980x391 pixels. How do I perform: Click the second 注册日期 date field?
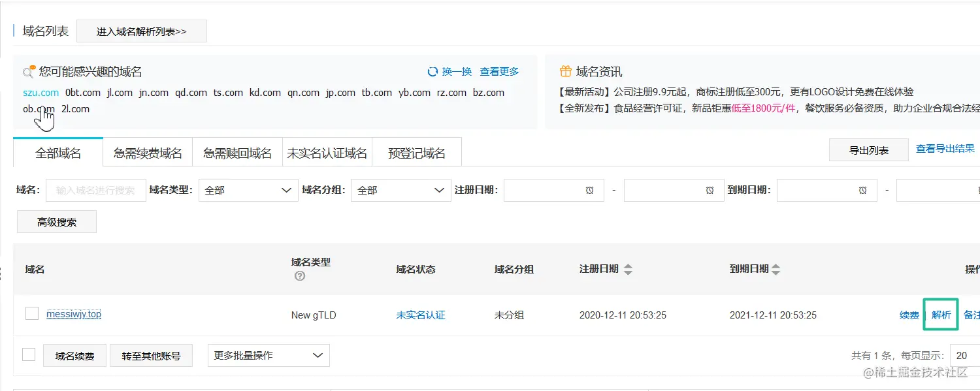(674, 190)
